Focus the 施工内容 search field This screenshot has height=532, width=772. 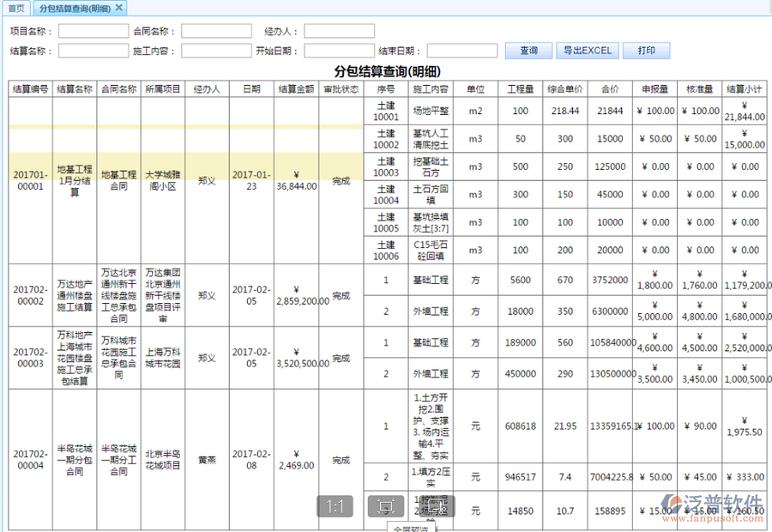216,51
